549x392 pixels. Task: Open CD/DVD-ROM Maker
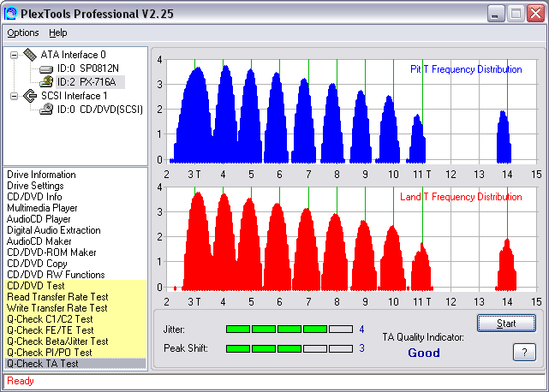tap(51, 252)
